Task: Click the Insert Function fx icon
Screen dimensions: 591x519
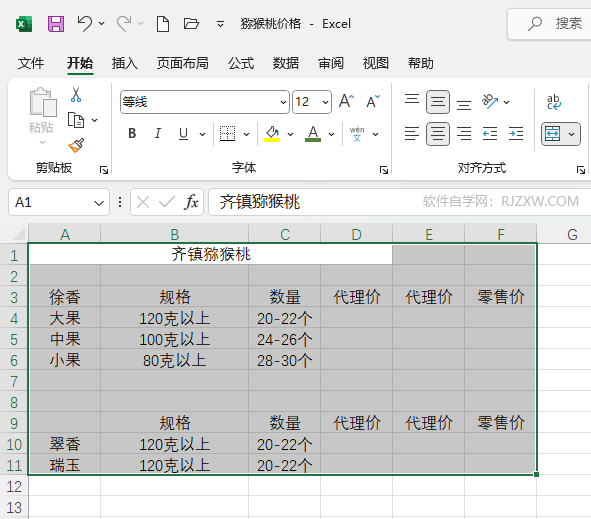Action: click(x=191, y=202)
